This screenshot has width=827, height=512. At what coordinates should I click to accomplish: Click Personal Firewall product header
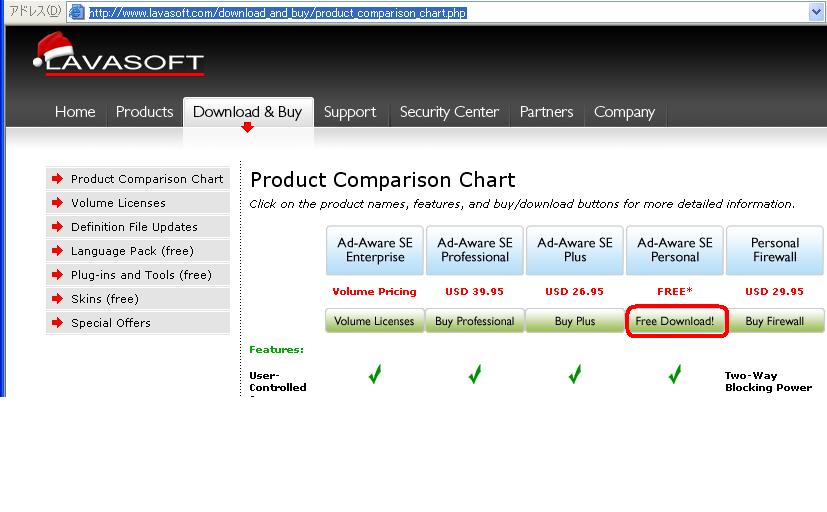pyautogui.click(x=775, y=250)
